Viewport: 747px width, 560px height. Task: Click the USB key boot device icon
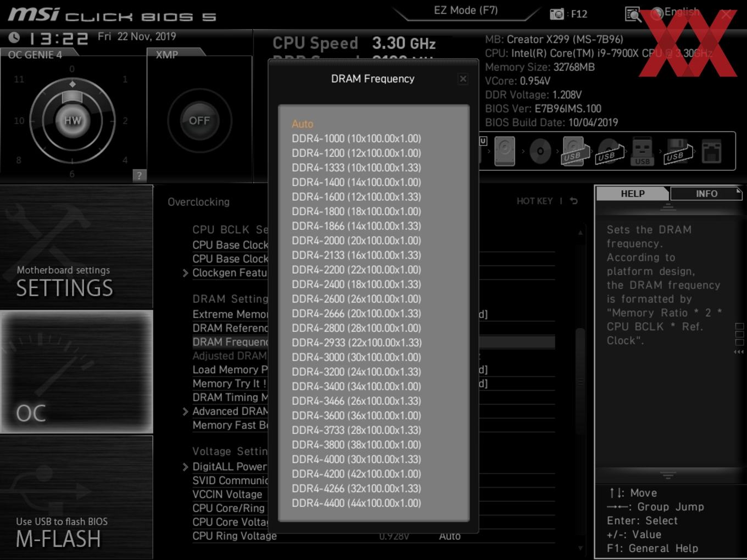(643, 152)
